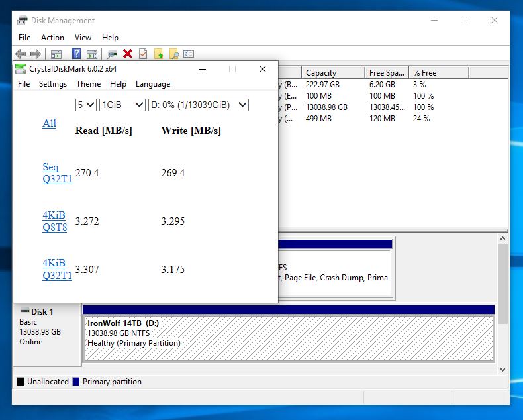Select the Disk 1 label panel
This screenshot has height=420, width=523.
(47, 334)
